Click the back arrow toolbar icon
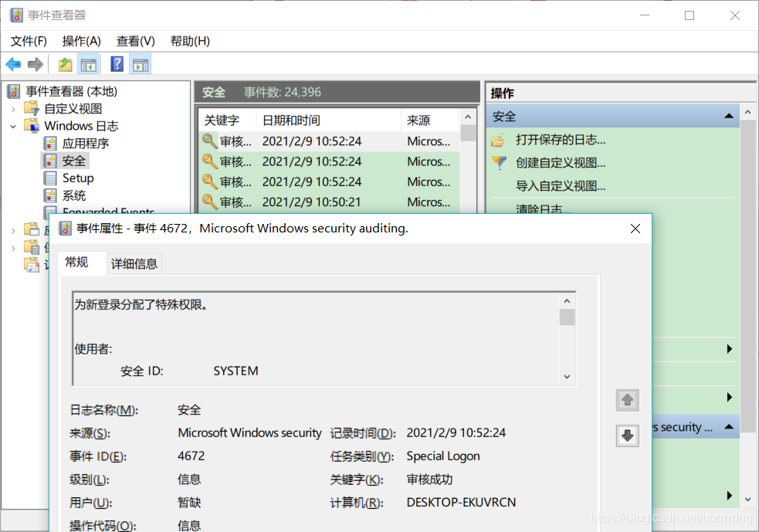The width and height of the screenshot is (759, 532). [13, 64]
